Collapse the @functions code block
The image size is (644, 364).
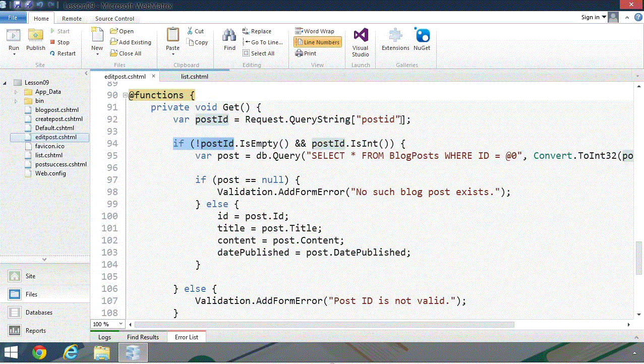124,95
